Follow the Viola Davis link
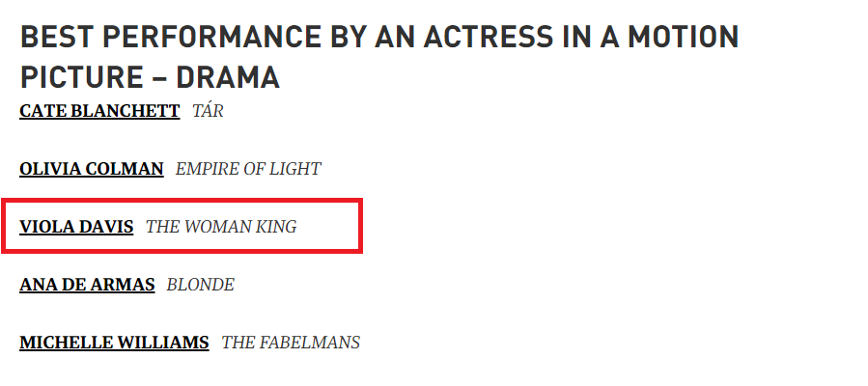 point(76,227)
